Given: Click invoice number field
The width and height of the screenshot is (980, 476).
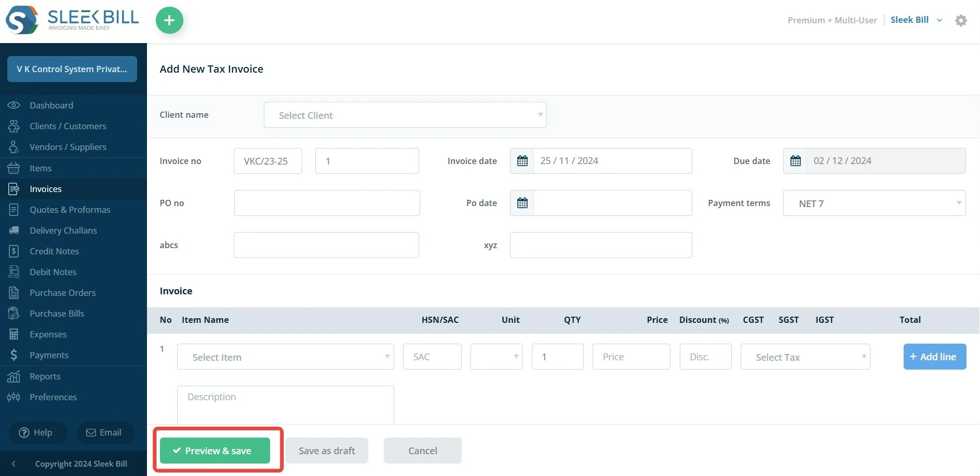Looking at the screenshot, I should (x=367, y=161).
